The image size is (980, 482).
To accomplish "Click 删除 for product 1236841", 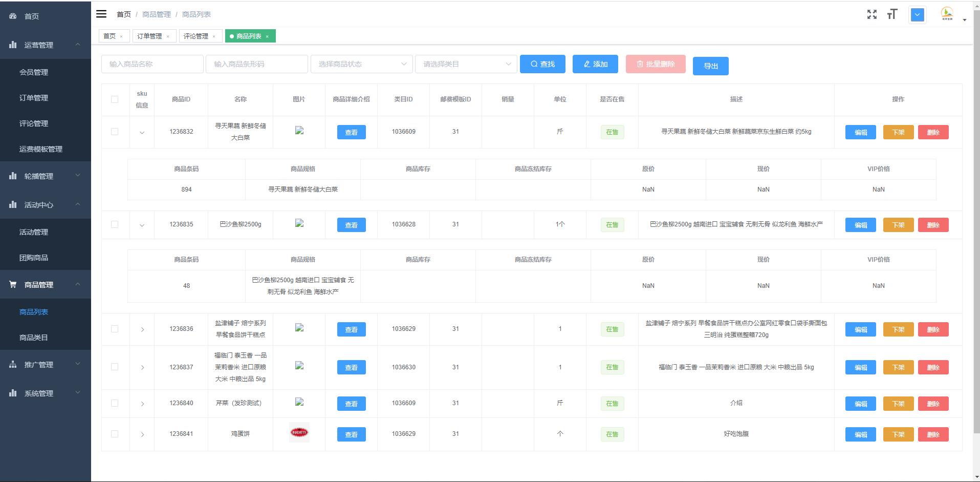I will pos(933,434).
